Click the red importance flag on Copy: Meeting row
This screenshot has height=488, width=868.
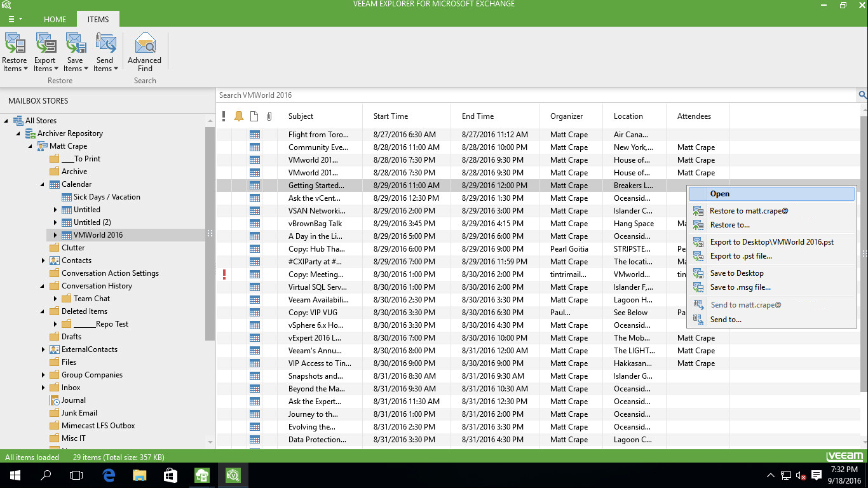coord(224,274)
